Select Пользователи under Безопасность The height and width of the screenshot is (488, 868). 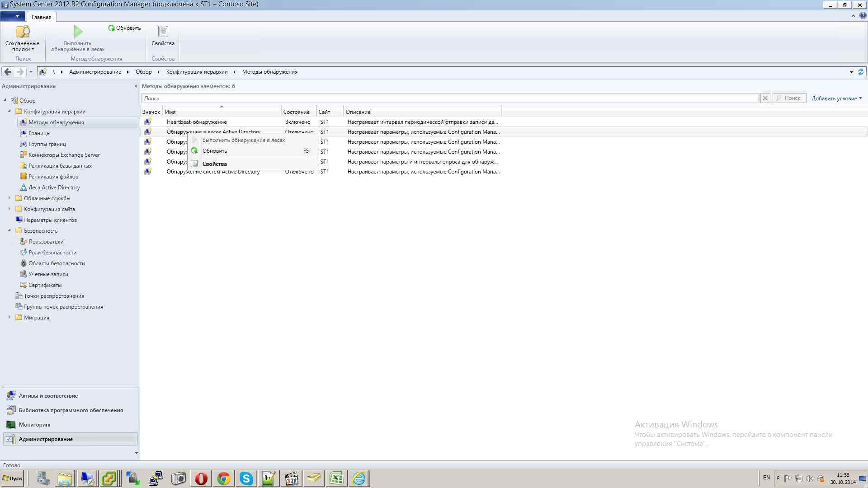(46, 242)
